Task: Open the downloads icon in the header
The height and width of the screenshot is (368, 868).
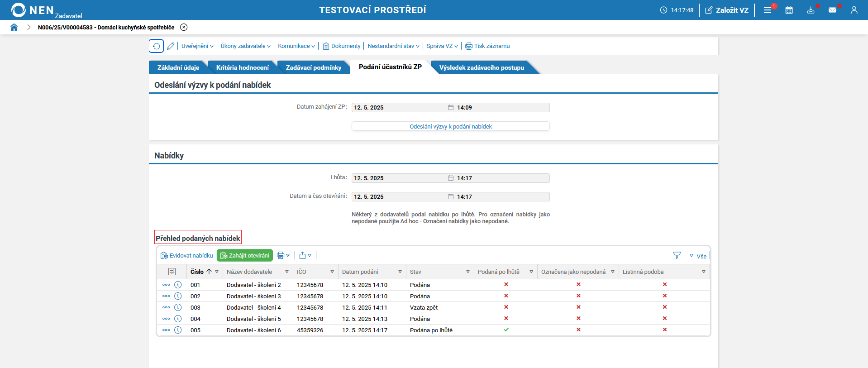Action: pos(811,10)
